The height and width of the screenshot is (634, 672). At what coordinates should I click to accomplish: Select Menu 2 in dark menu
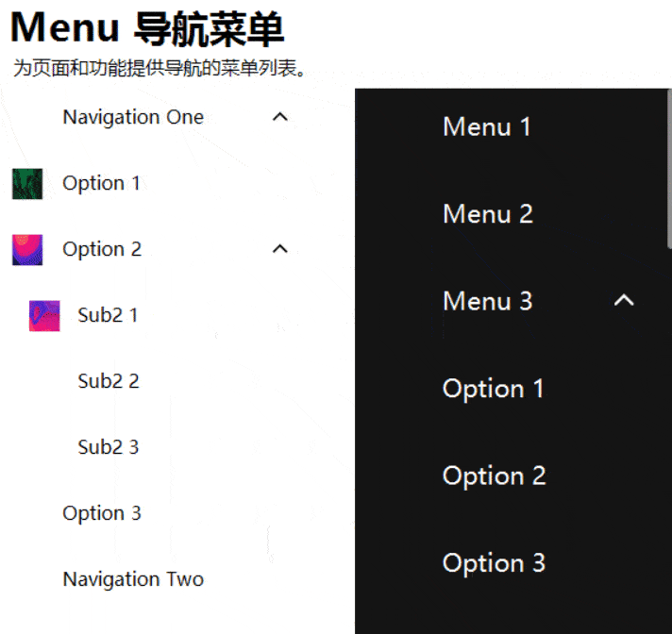pyautogui.click(x=488, y=214)
